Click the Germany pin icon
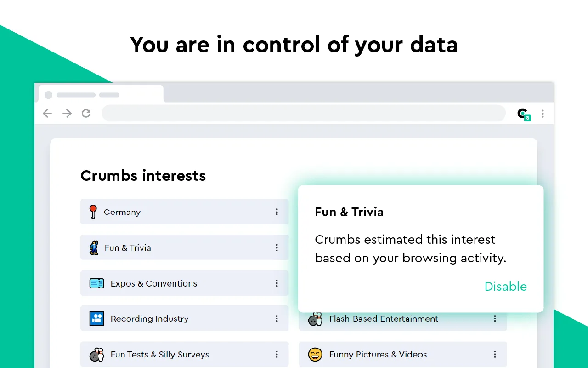588x368 pixels. [x=93, y=212]
